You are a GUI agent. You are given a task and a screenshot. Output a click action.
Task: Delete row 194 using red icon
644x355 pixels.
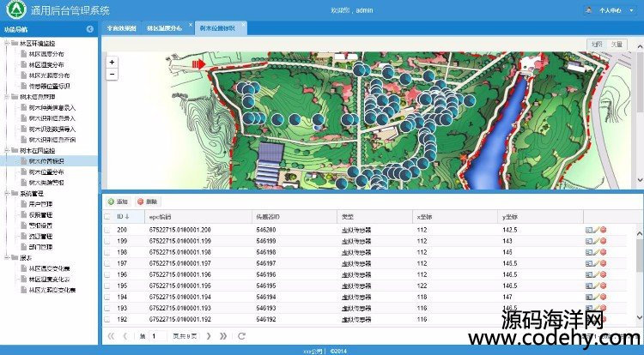603,297
